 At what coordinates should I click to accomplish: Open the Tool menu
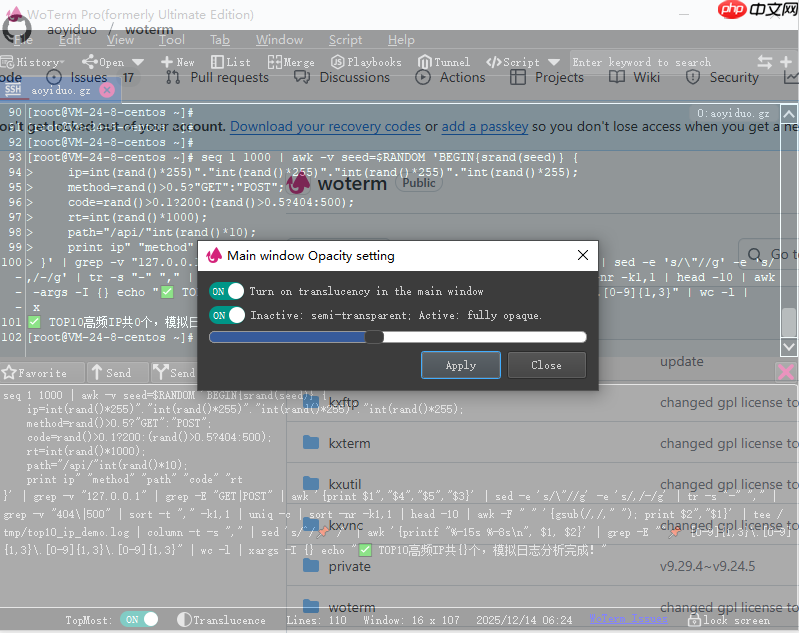172,40
